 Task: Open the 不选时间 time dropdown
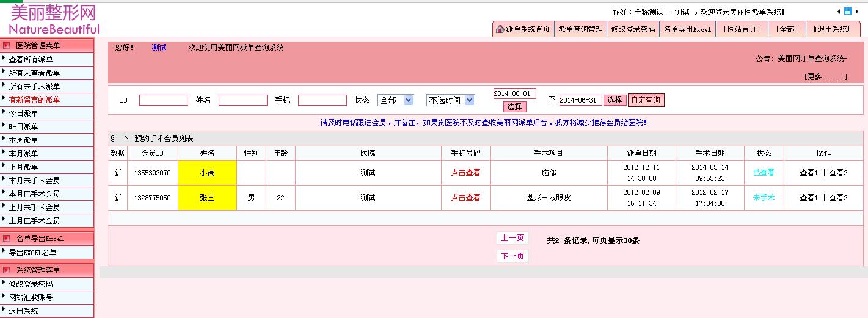451,100
